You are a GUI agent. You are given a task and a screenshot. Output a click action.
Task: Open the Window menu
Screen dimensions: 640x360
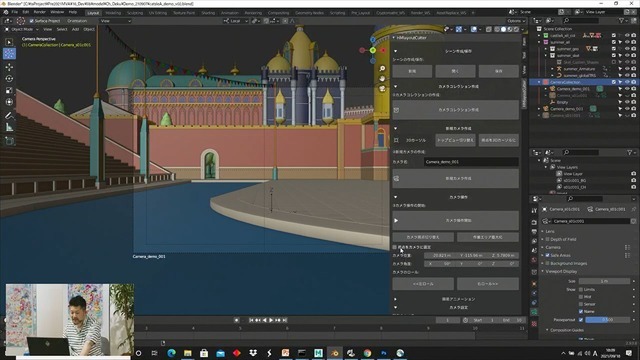[x=57, y=12]
